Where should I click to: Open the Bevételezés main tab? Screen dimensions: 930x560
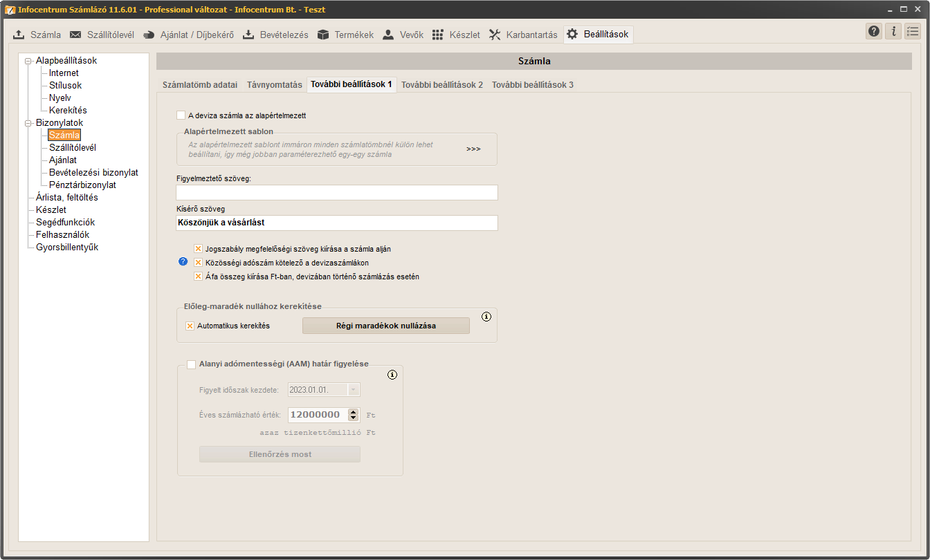(x=275, y=35)
